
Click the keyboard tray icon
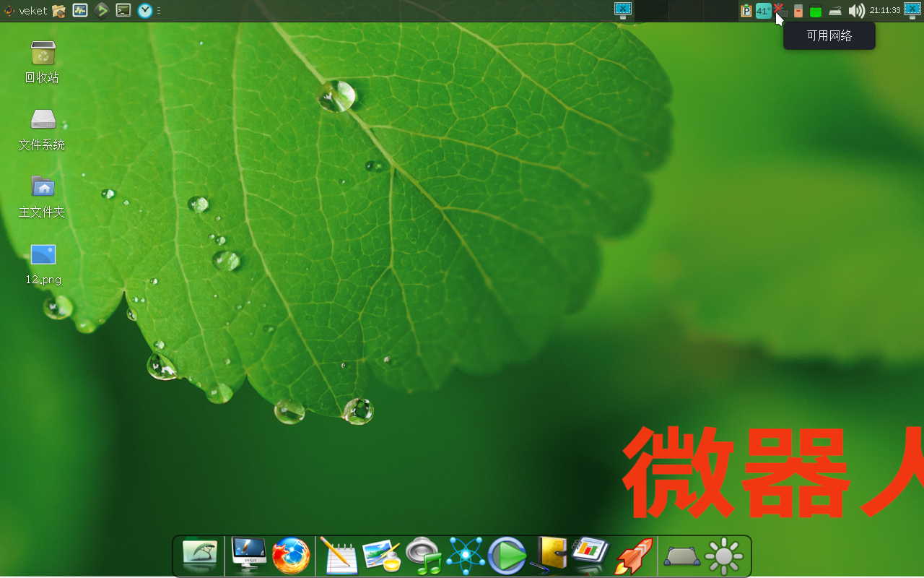[x=835, y=11]
